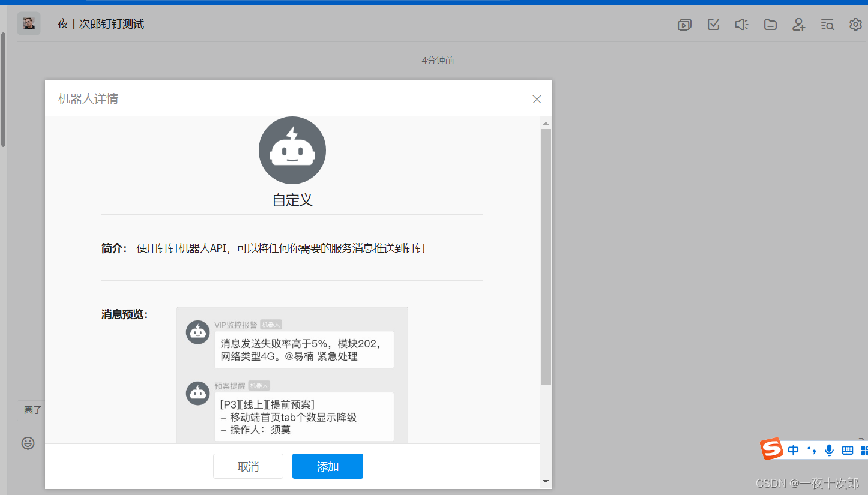
Task: Open the group settings gear icon
Action: click(855, 25)
